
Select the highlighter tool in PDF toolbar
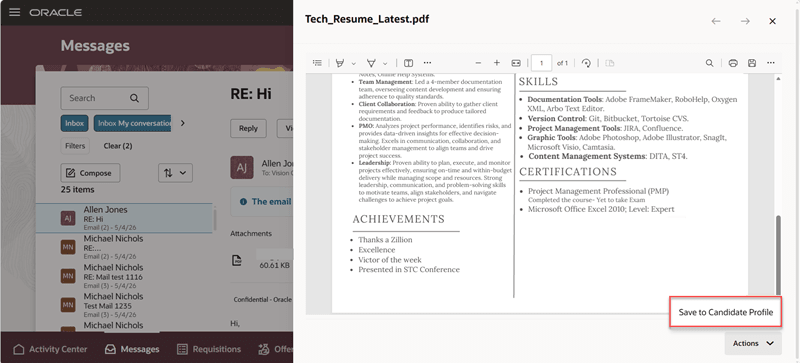click(339, 63)
